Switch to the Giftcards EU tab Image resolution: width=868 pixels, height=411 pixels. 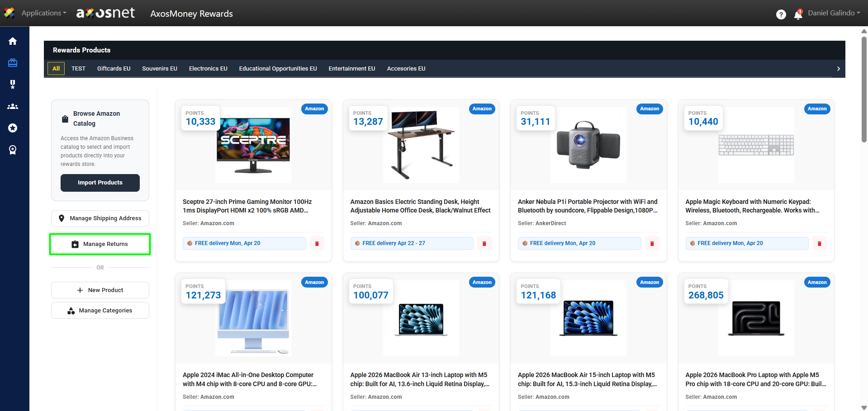114,69
